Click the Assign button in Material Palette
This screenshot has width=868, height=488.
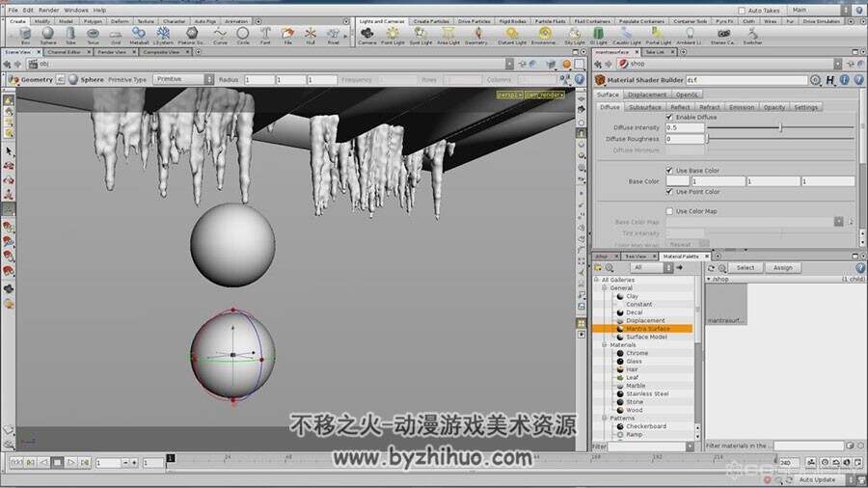pos(783,268)
